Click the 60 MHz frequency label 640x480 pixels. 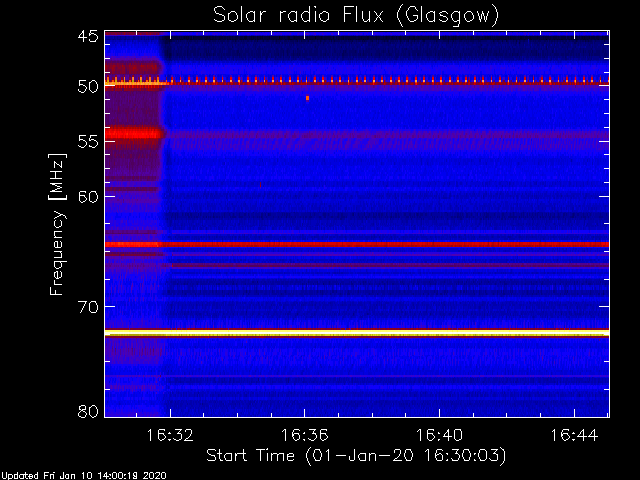[x=88, y=197]
